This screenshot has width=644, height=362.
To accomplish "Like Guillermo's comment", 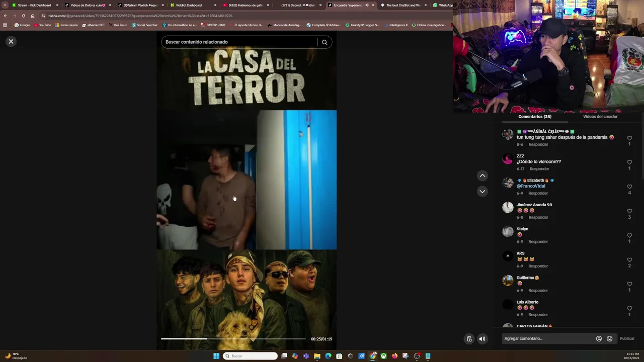I will [x=629, y=284].
